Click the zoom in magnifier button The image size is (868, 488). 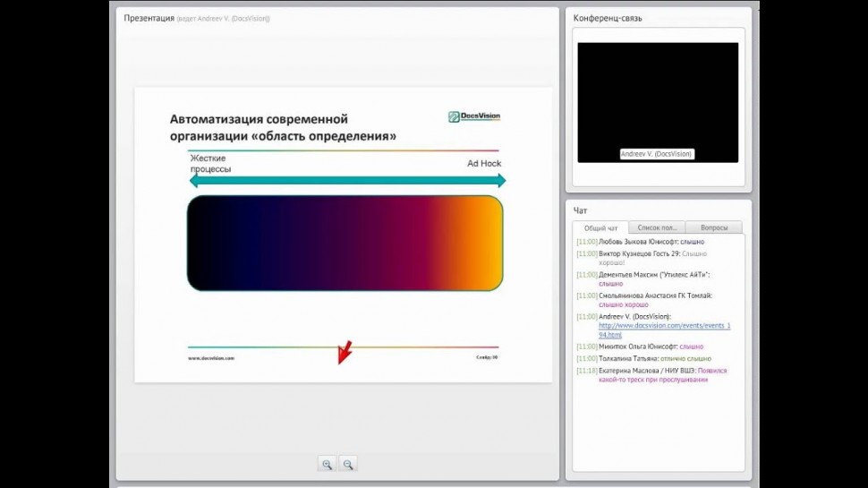(x=328, y=464)
